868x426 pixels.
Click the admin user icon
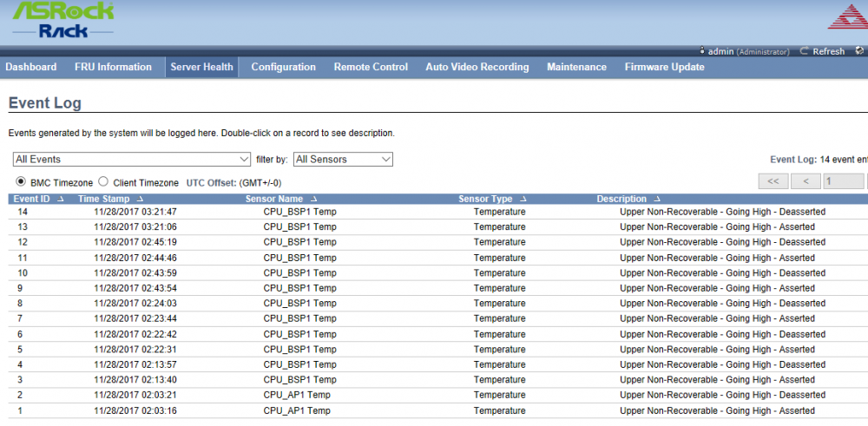[x=702, y=51]
